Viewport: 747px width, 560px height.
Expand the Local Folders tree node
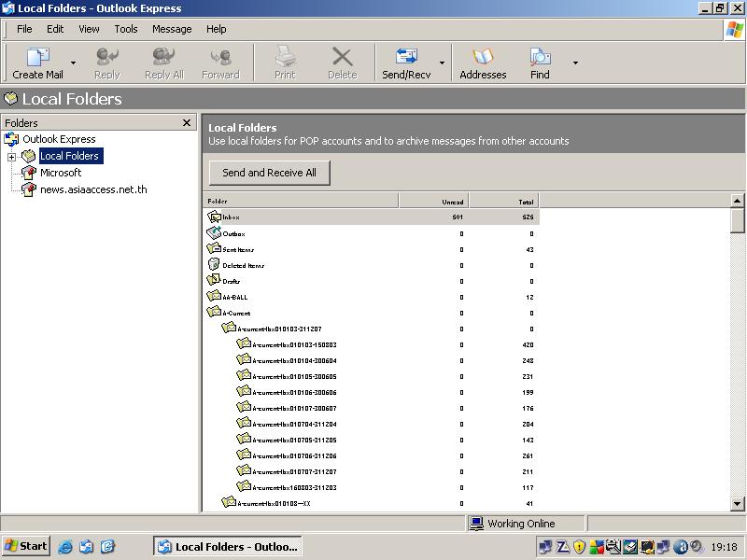coord(11,157)
